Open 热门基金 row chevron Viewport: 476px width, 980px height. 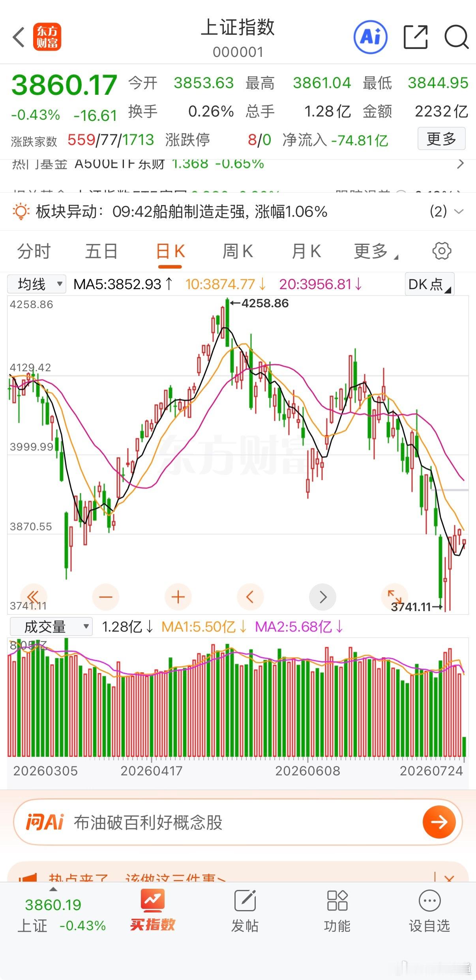tap(460, 164)
